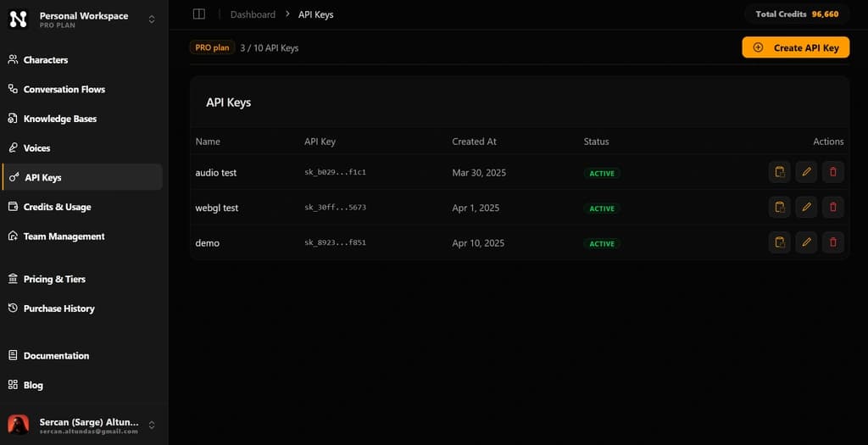Click Total Credits 96,660 badge

[x=797, y=14]
